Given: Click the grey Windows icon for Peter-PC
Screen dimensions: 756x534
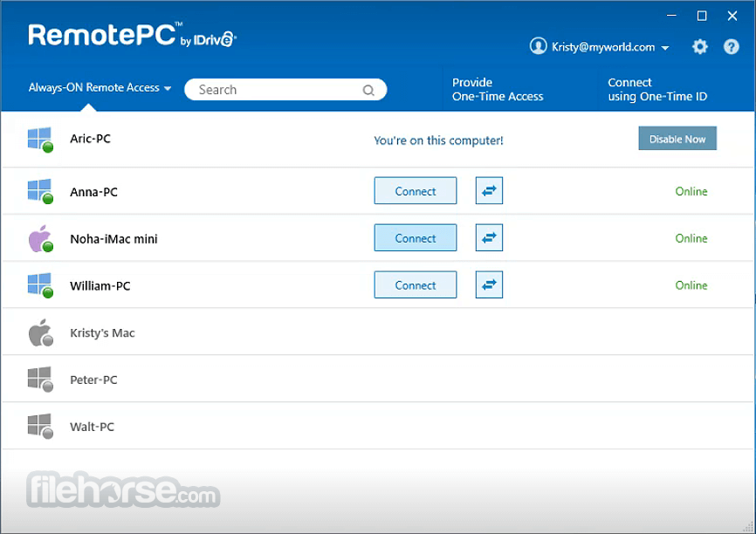Looking at the screenshot, I should point(40,380).
